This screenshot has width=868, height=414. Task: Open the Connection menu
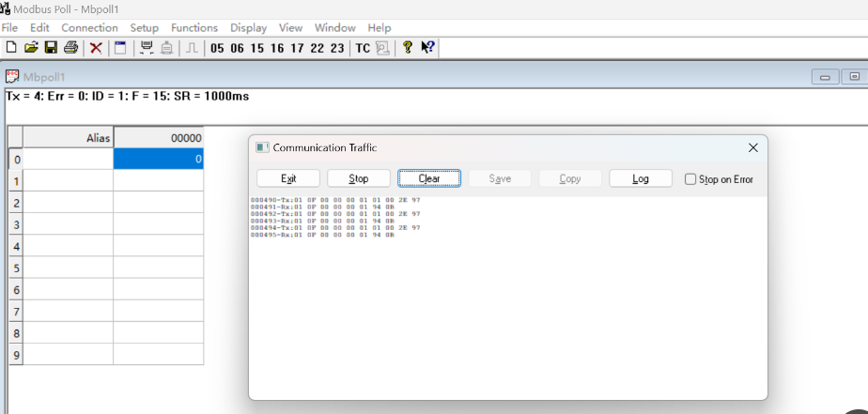[x=89, y=27]
